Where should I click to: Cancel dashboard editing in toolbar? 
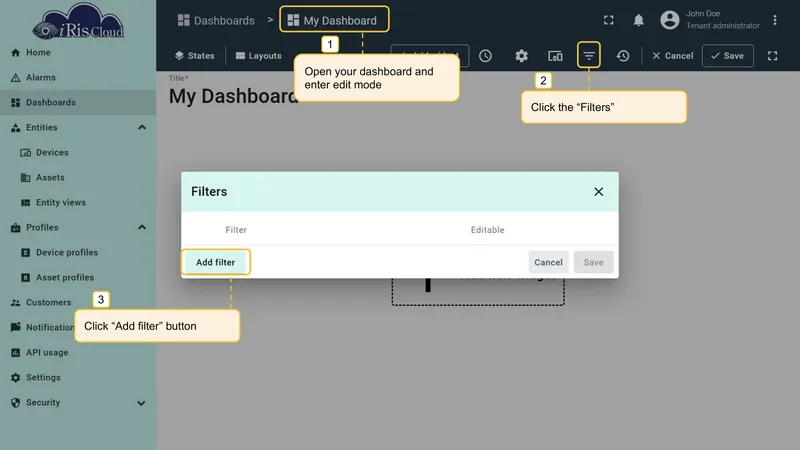[x=672, y=56]
